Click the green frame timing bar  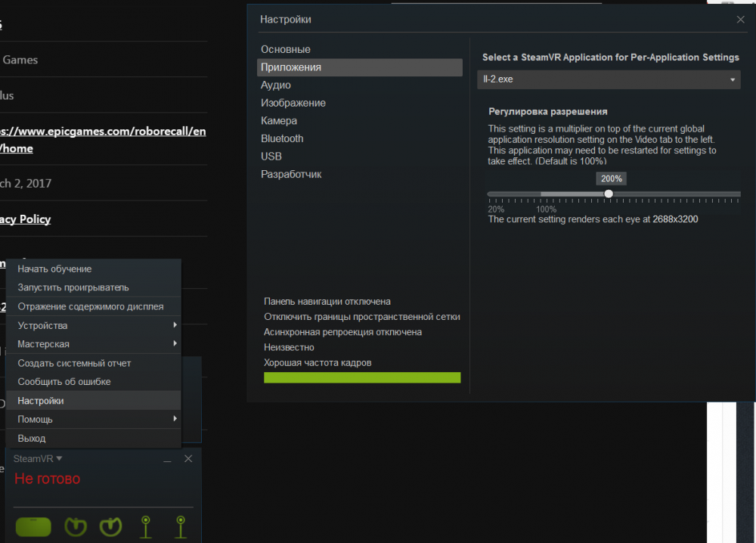(362, 377)
